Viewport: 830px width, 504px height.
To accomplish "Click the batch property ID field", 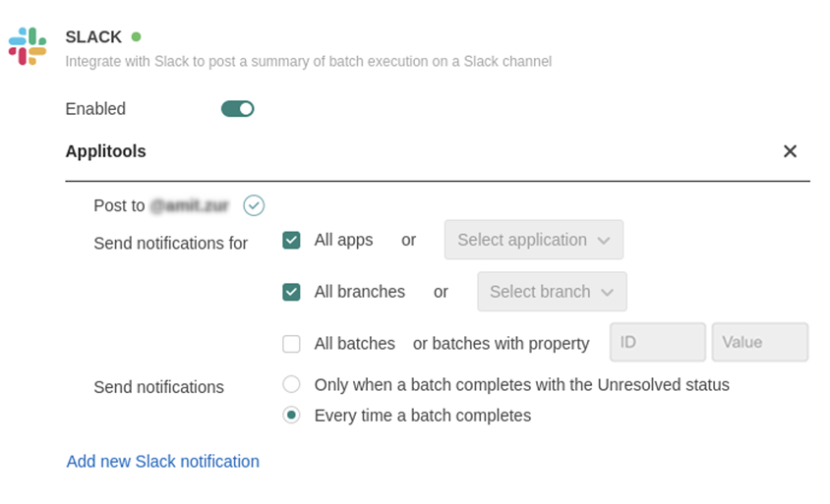I will pyautogui.click(x=657, y=342).
